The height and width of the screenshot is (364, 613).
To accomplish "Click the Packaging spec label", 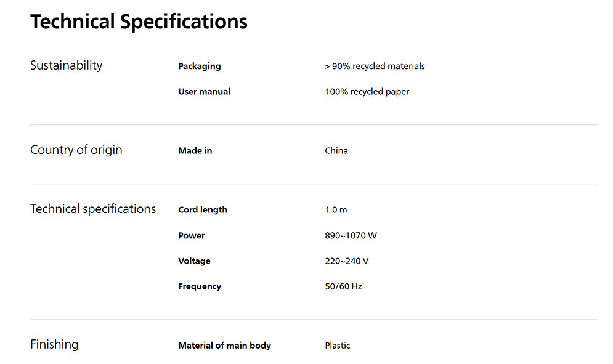I will point(199,66).
